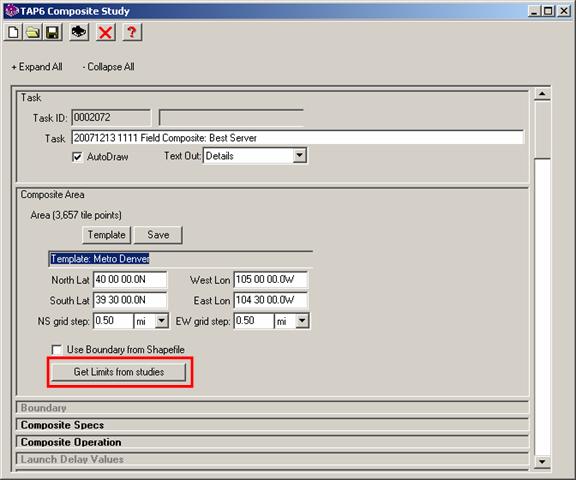
Task: Click the red X cancel icon
Action: coord(105,32)
